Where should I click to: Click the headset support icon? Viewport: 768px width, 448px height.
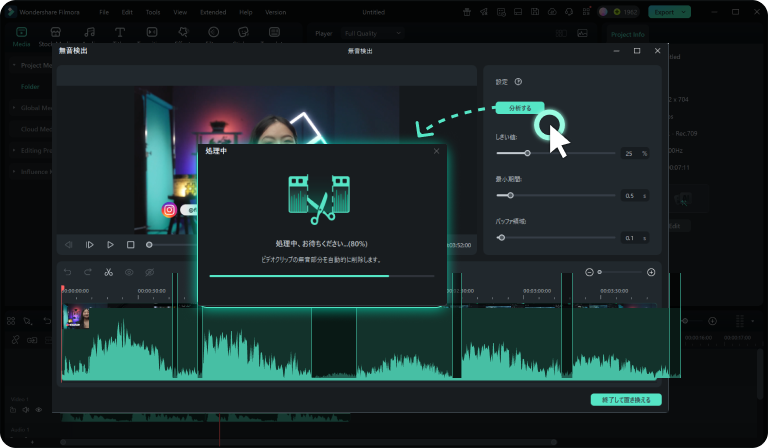point(569,12)
